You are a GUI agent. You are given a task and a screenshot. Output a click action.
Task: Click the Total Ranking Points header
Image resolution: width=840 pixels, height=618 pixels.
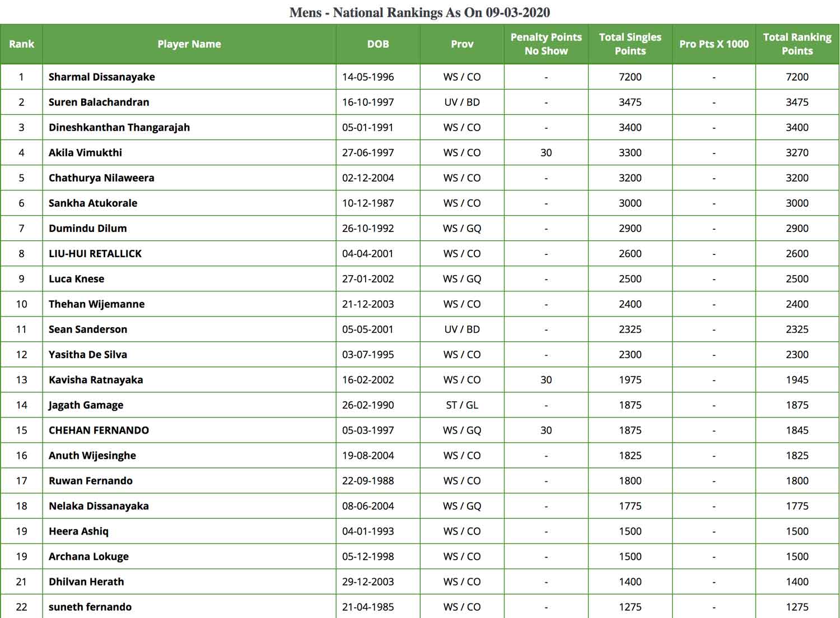tap(797, 44)
